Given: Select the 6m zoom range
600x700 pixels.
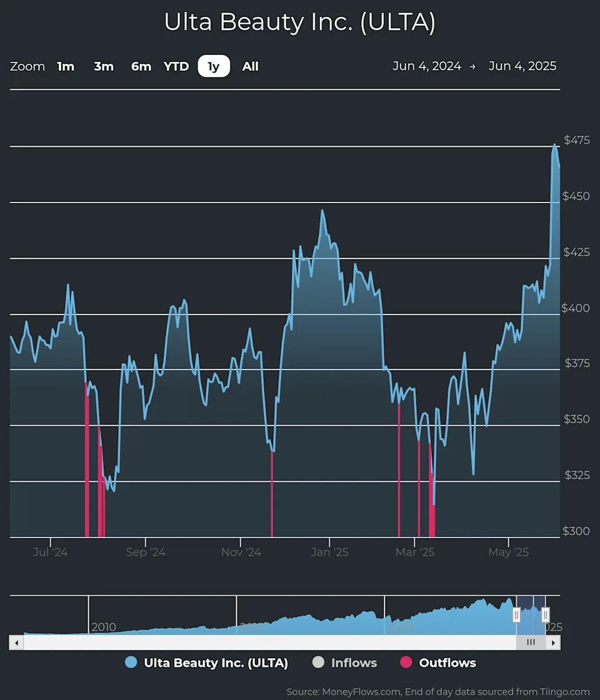Looking at the screenshot, I should tap(141, 66).
